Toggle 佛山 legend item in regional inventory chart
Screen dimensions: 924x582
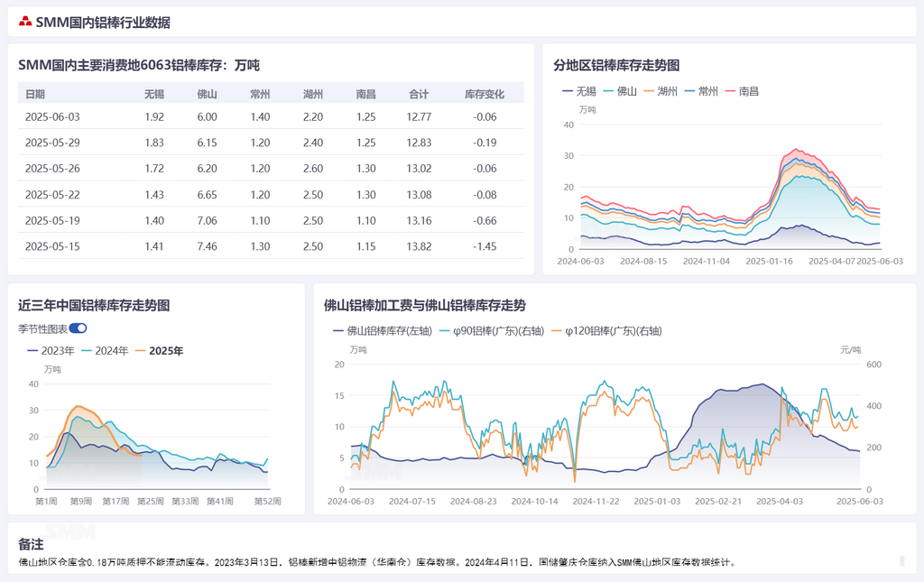tap(619, 91)
